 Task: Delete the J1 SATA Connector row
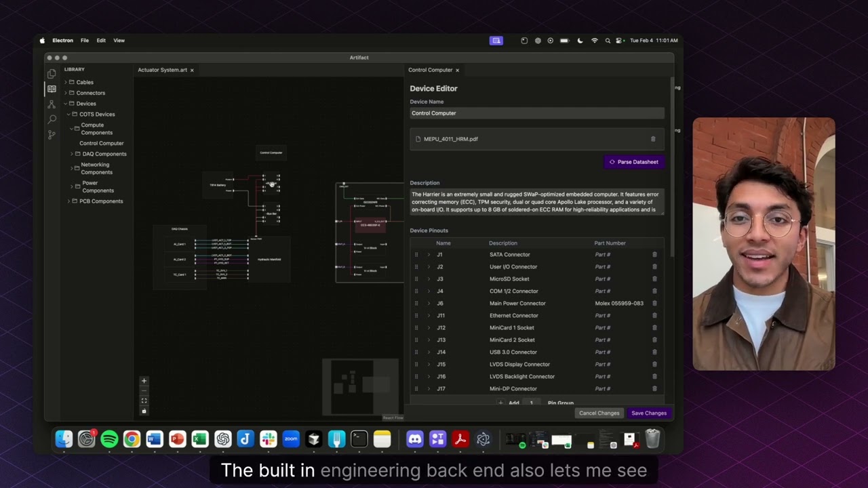coord(654,255)
